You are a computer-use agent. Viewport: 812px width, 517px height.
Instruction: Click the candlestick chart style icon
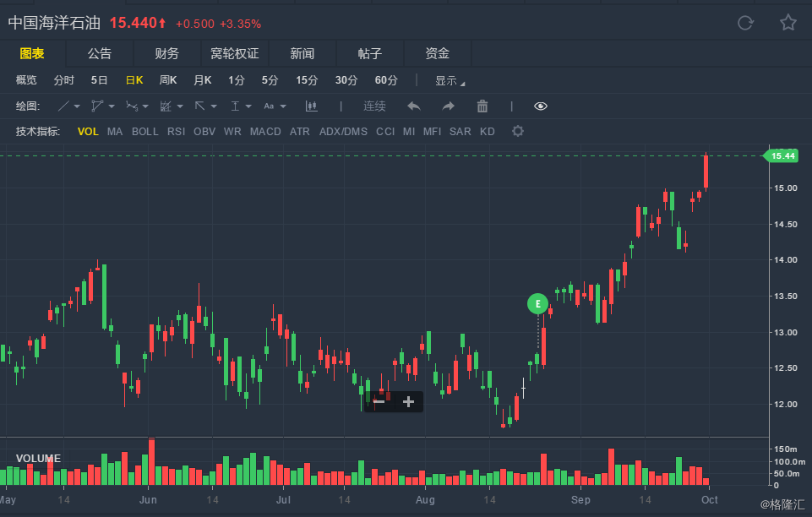[x=311, y=106]
